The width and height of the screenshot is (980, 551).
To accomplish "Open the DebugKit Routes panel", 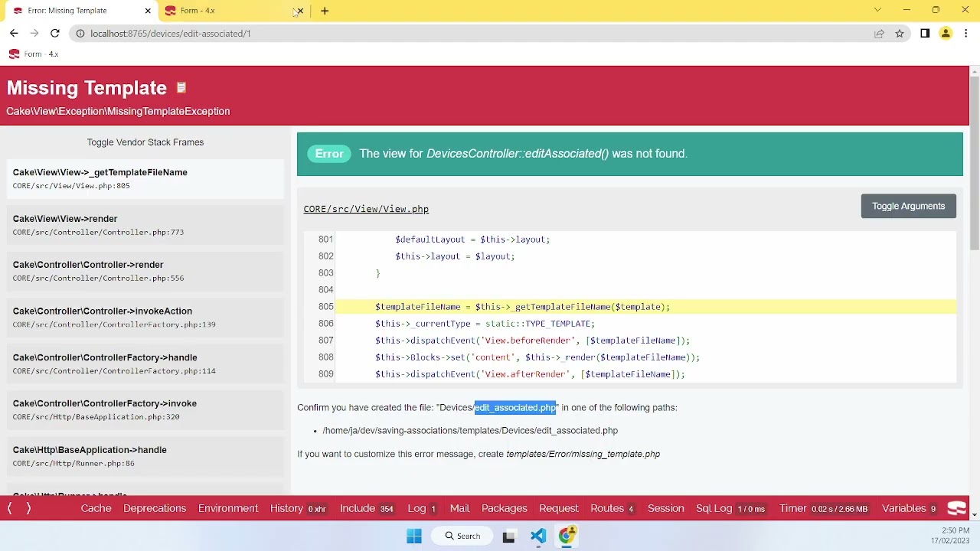I will click(612, 508).
